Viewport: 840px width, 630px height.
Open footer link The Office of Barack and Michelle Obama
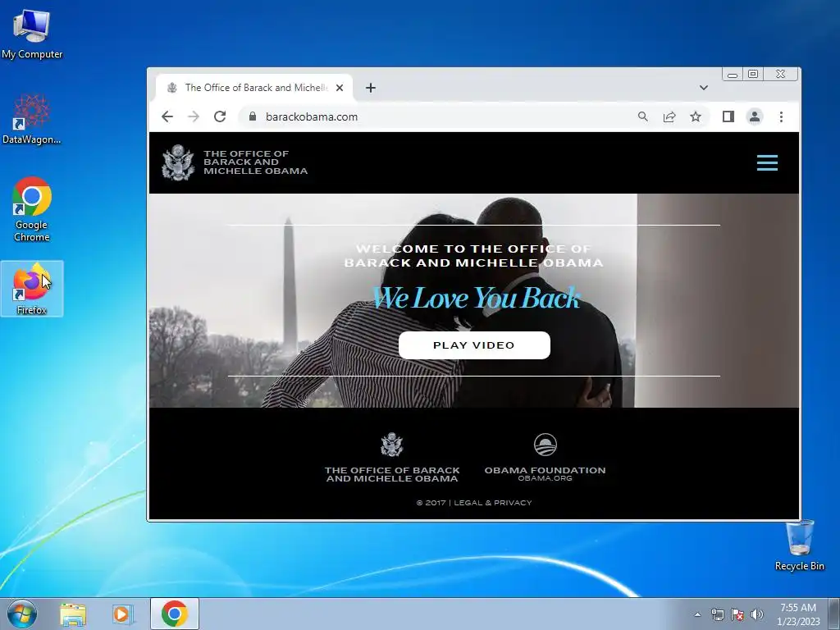click(392, 475)
